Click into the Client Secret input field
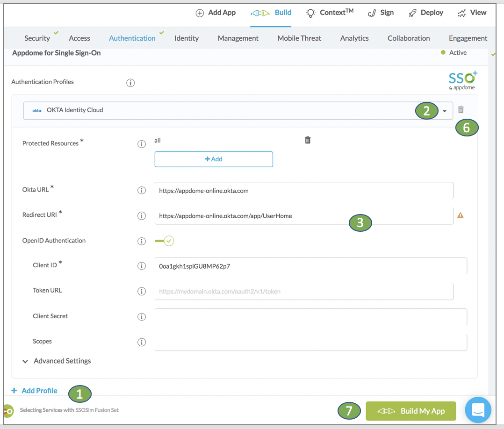The height and width of the screenshot is (429, 504). click(310, 317)
